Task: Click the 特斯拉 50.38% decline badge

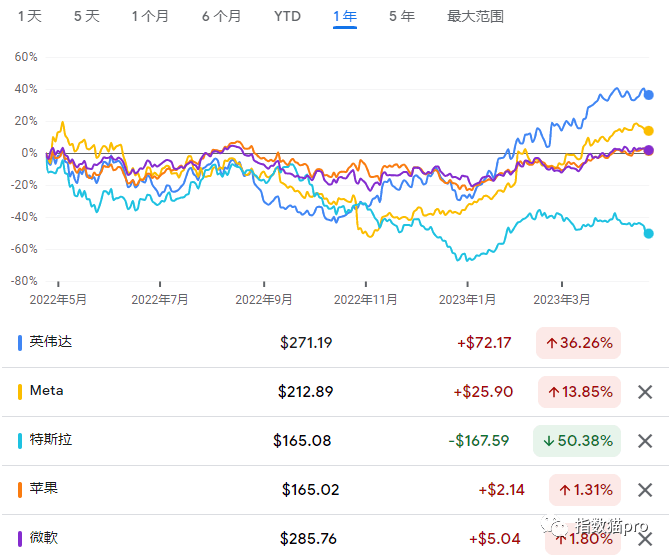Action: pos(578,441)
